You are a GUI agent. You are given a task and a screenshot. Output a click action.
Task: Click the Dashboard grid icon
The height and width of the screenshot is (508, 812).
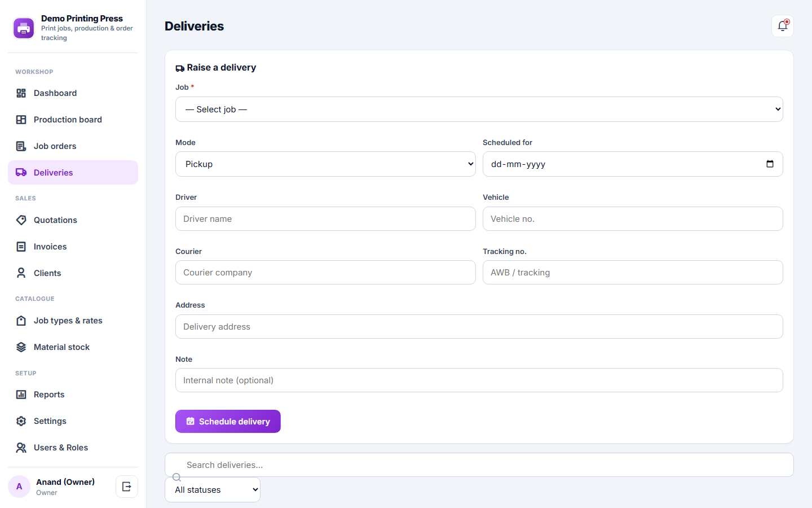pyautogui.click(x=21, y=93)
